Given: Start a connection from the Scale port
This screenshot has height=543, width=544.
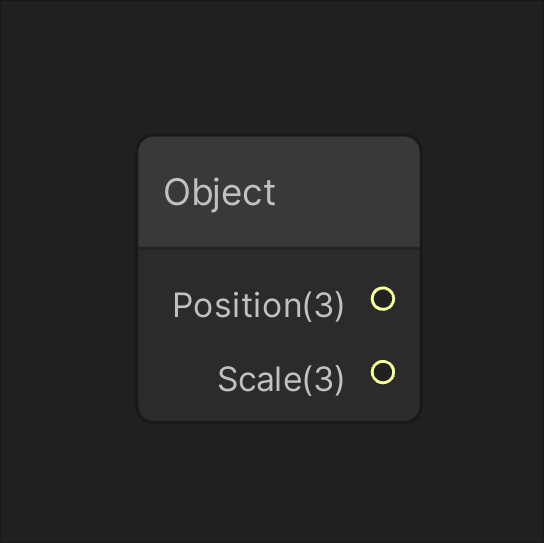Looking at the screenshot, I should click(x=383, y=372).
